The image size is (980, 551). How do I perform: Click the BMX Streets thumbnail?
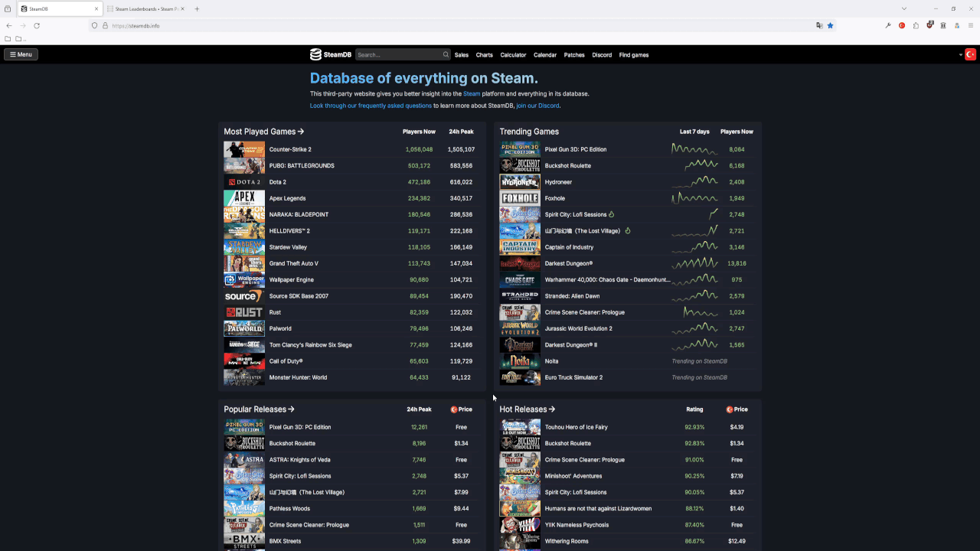pos(244,541)
